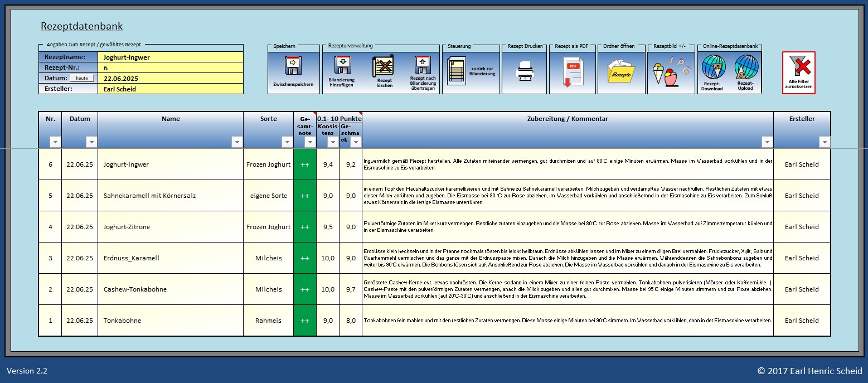Viewport: 868px width, 383px height.
Task: Open the Zubereitung / Kommentar filter dropdown
Action: tap(767, 142)
